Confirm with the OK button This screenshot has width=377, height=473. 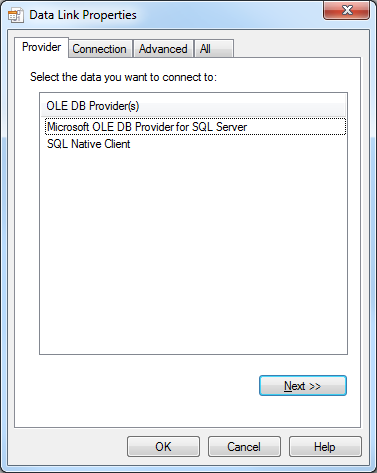point(163,447)
